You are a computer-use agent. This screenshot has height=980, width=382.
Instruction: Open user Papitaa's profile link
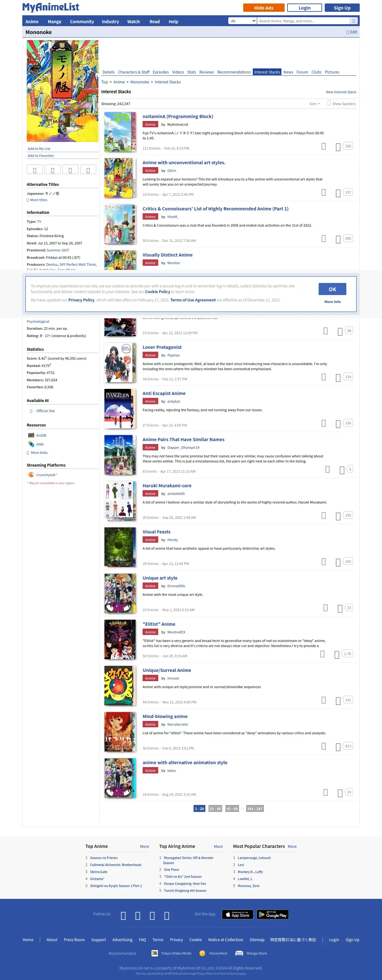pyautogui.click(x=173, y=355)
